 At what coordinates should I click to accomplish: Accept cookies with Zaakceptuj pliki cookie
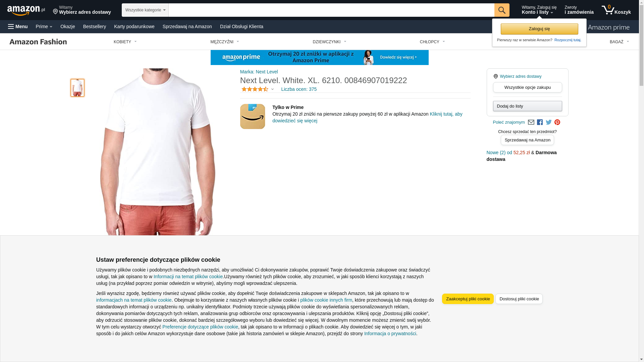(468, 299)
